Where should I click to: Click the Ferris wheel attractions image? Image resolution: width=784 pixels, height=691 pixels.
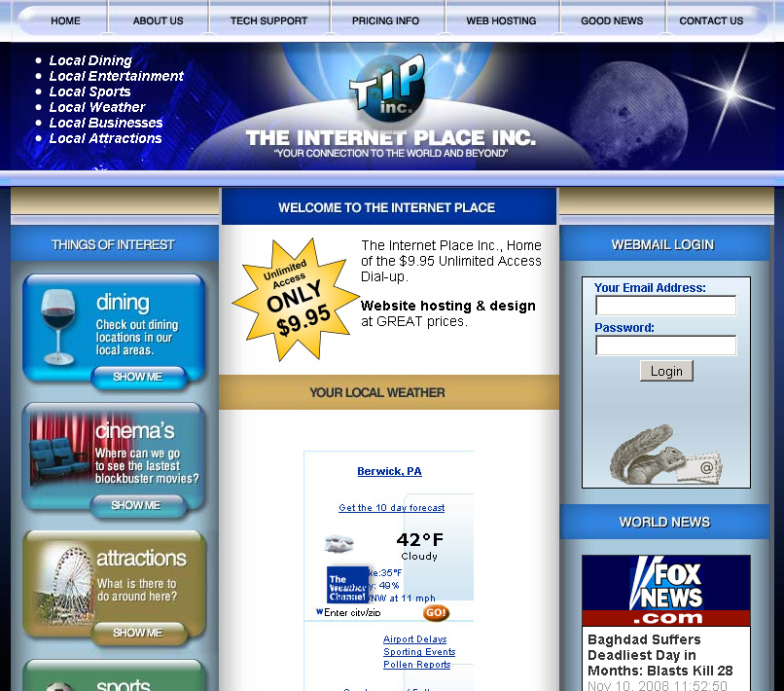click(x=67, y=586)
